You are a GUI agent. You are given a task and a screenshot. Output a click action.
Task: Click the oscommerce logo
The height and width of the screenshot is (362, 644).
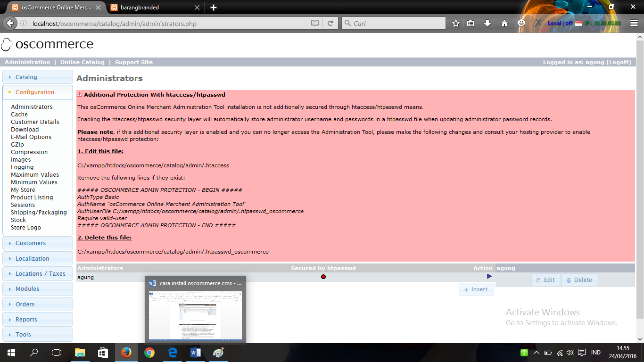tap(47, 44)
